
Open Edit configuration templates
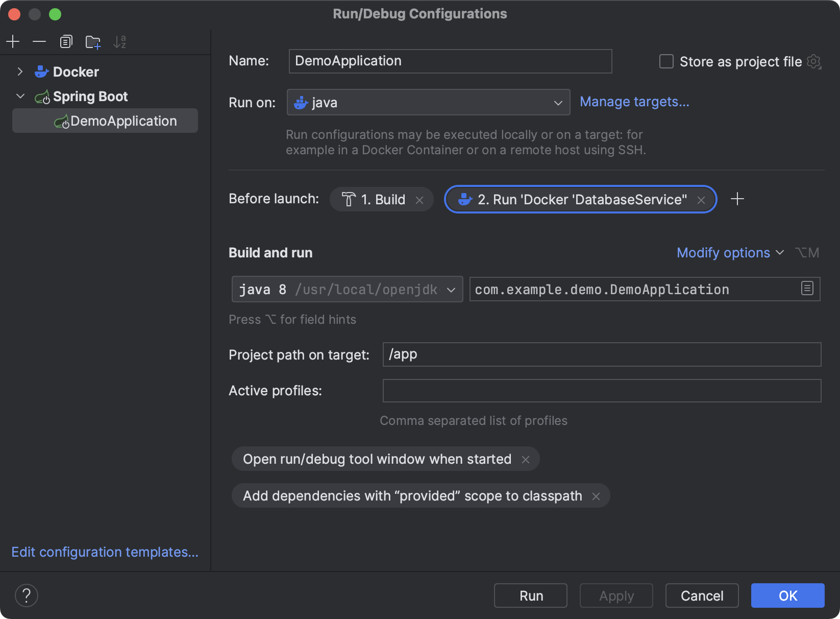click(x=105, y=552)
